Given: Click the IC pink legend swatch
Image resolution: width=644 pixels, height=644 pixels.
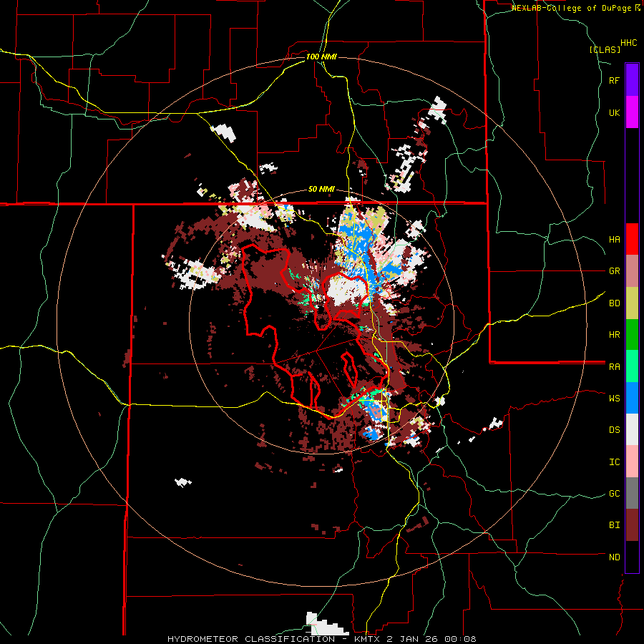Looking at the screenshot, I should (632, 462).
